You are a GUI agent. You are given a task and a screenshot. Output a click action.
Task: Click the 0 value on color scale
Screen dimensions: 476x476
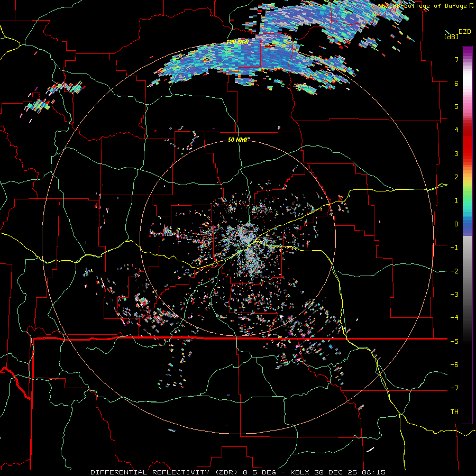456,224
